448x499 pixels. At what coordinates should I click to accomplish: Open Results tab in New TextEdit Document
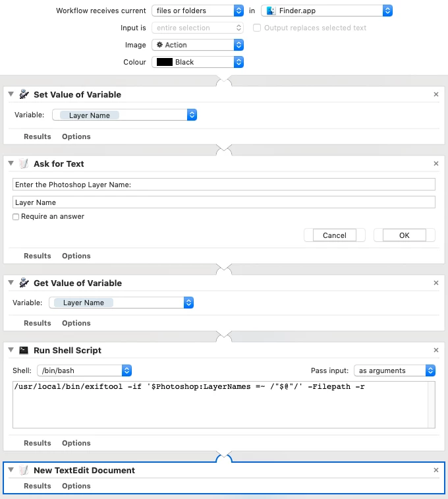37,486
